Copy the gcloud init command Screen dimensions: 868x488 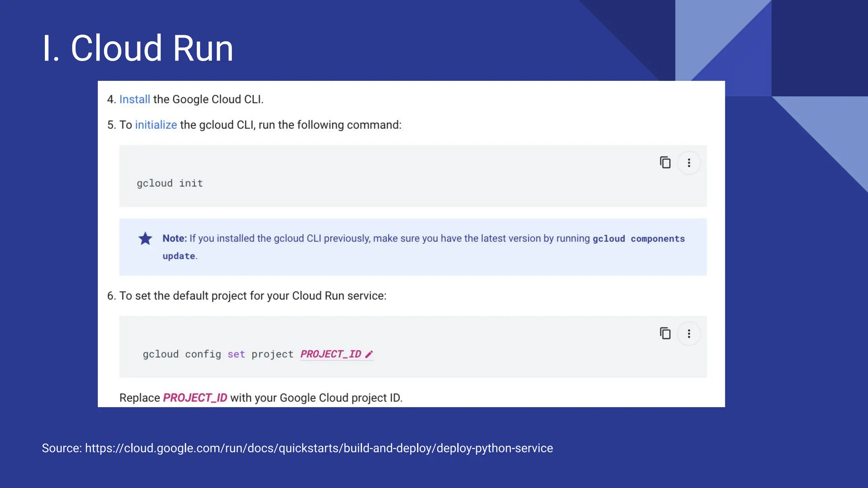[x=665, y=163]
